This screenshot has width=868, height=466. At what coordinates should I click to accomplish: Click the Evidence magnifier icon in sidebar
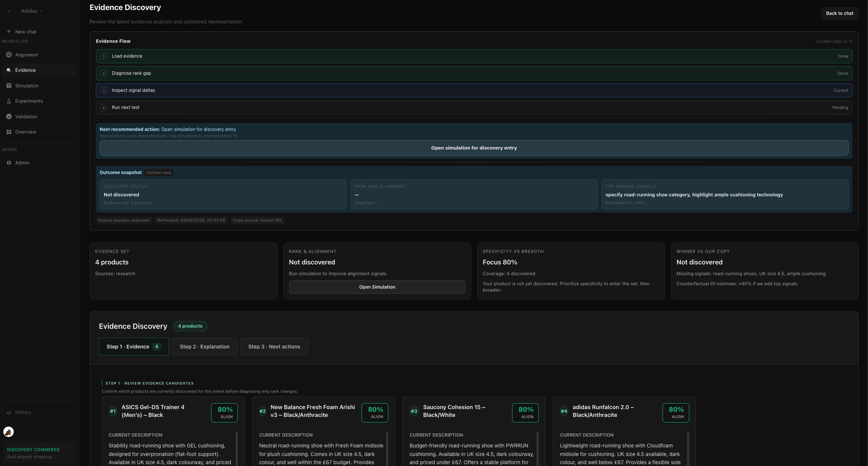tap(9, 70)
